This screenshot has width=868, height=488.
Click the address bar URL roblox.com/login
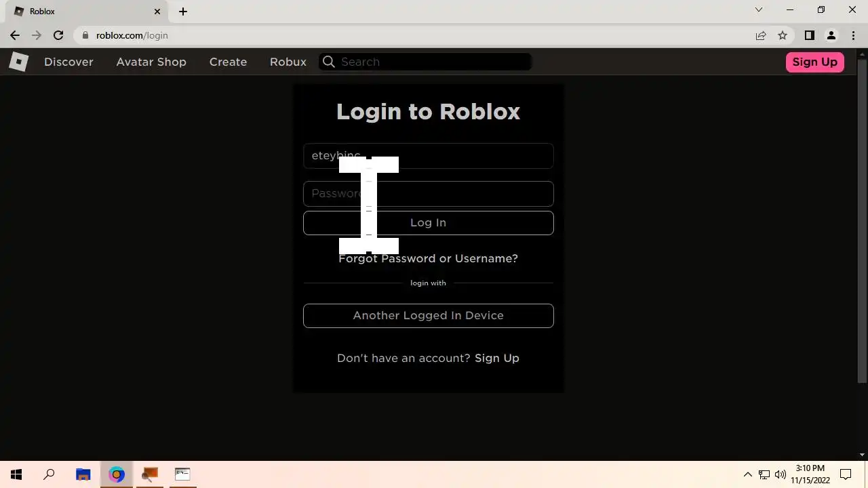pos(132,35)
